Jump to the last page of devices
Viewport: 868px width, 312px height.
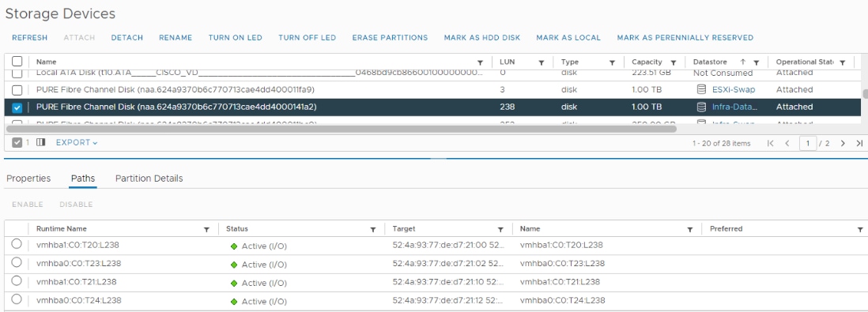859,143
